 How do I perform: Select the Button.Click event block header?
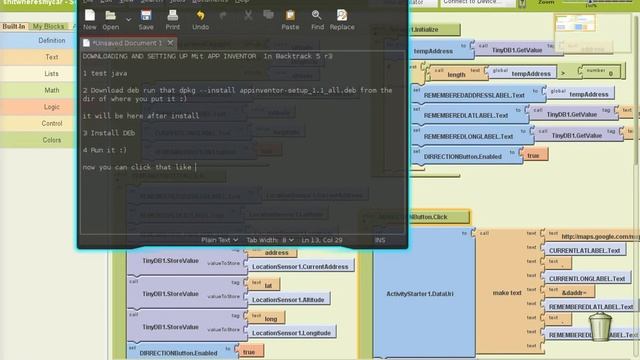[416, 217]
